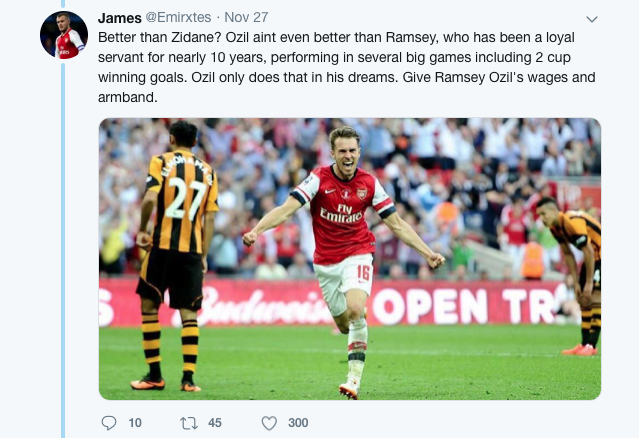Click the reply speech bubble icon
This screenshot has height=438, width=639.
(x=110, y=423)
